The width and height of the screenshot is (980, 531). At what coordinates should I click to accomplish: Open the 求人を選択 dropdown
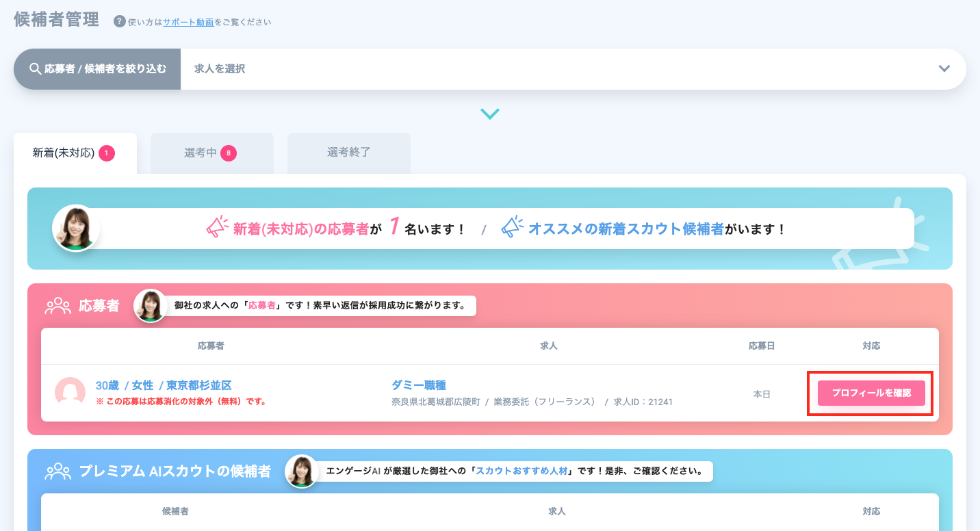coord(573,69)
